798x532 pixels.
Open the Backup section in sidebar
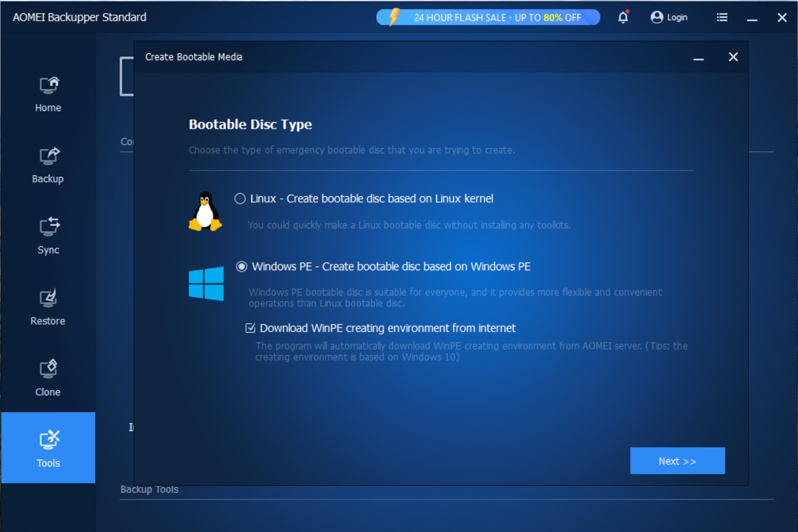pos(48,166)
